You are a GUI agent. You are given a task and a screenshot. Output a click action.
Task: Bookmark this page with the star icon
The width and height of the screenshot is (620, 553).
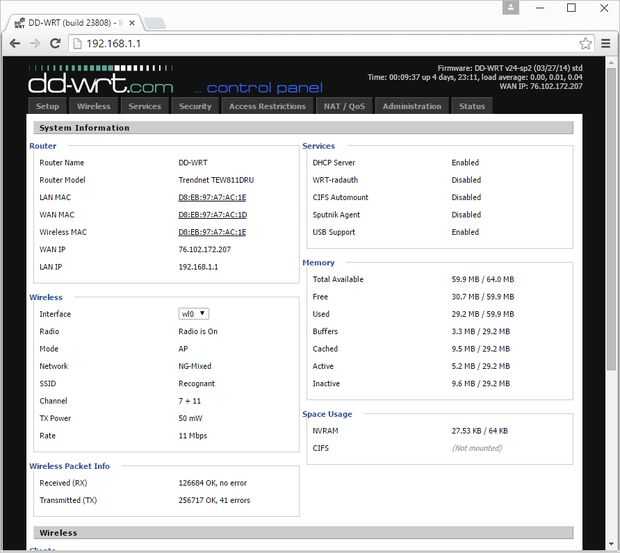pos(585,43)
